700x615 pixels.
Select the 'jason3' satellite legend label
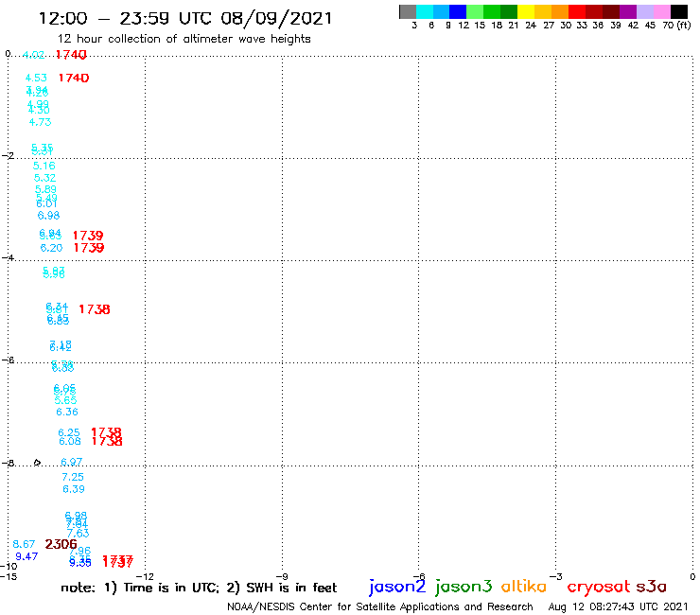464,587
